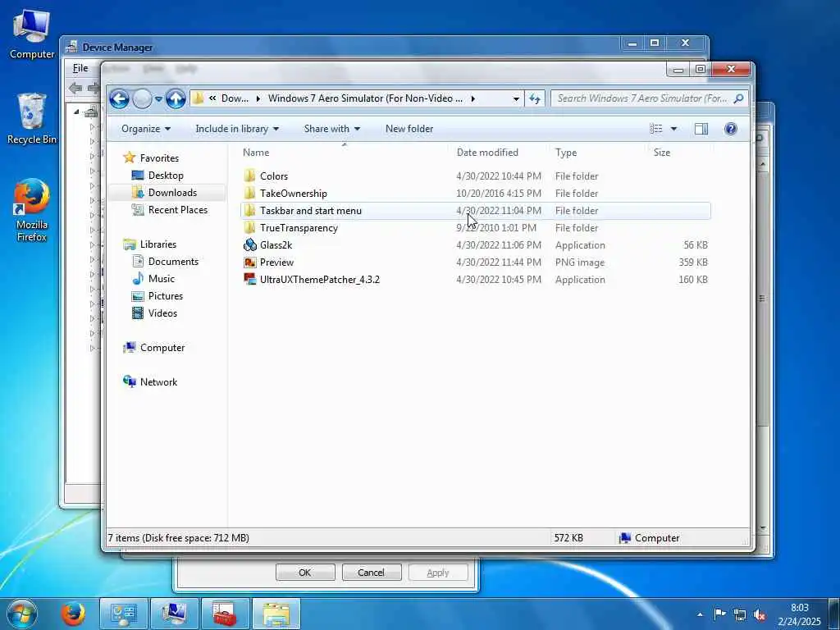Image resolution: width=840 pixels, height=630 pixels.
Task: Click the refresh icon beside address bar
Action: pos(535,98)
